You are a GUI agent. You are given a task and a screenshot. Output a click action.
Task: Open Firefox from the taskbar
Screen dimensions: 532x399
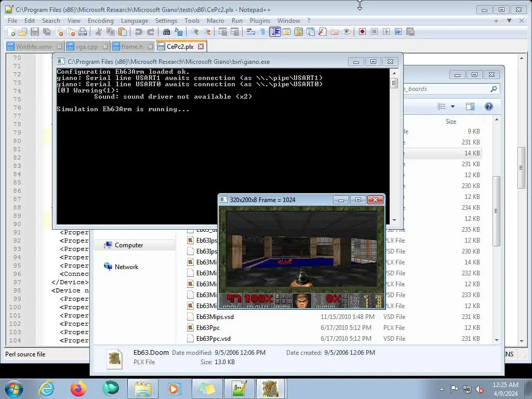click(78, 389)
